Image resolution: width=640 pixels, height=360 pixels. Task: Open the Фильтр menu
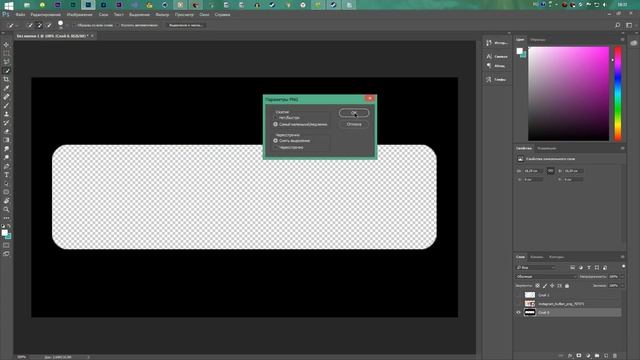tap(162, 14)
